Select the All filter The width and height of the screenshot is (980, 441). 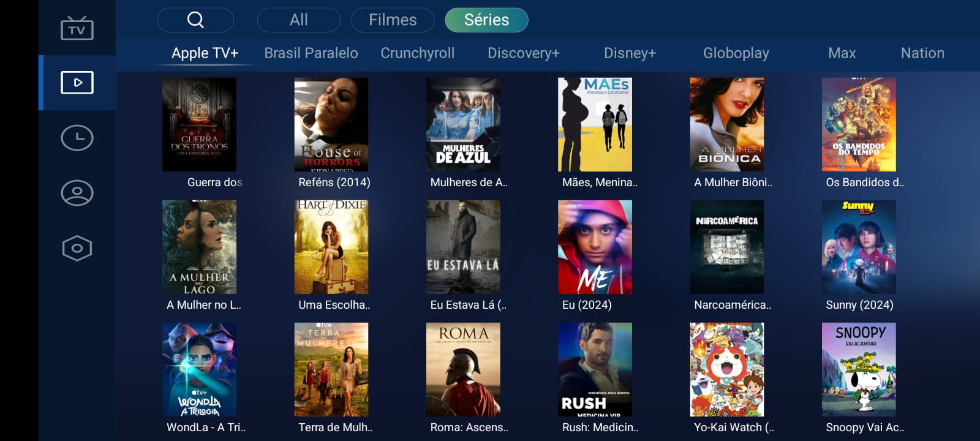[299, 20]
